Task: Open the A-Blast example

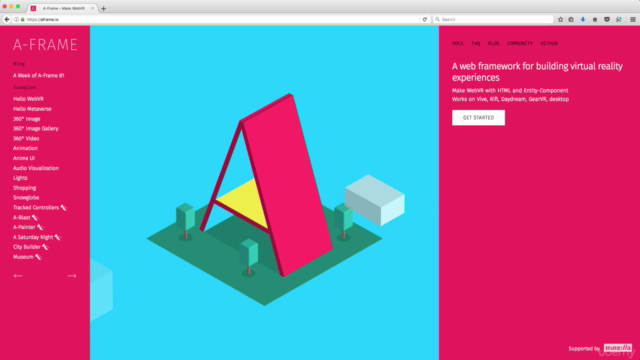Action: pos(25,218)
